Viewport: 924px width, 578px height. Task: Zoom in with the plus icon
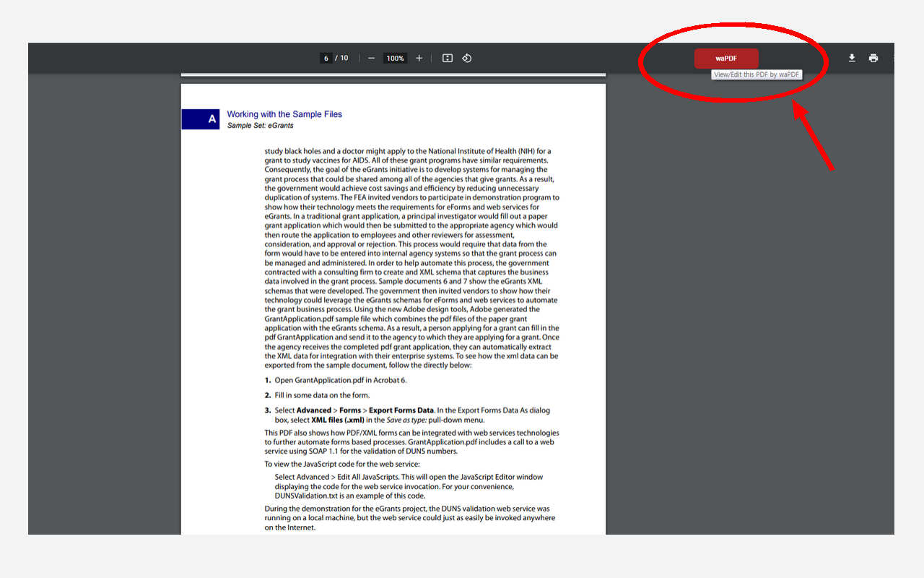coord(419,58)
